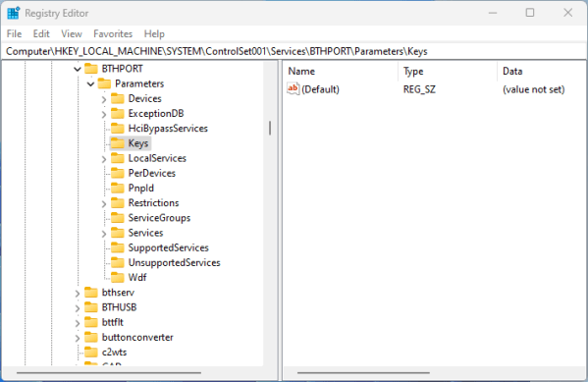Select the PnpId tree label
Screen dimensions: 588x382
[141, 188]
